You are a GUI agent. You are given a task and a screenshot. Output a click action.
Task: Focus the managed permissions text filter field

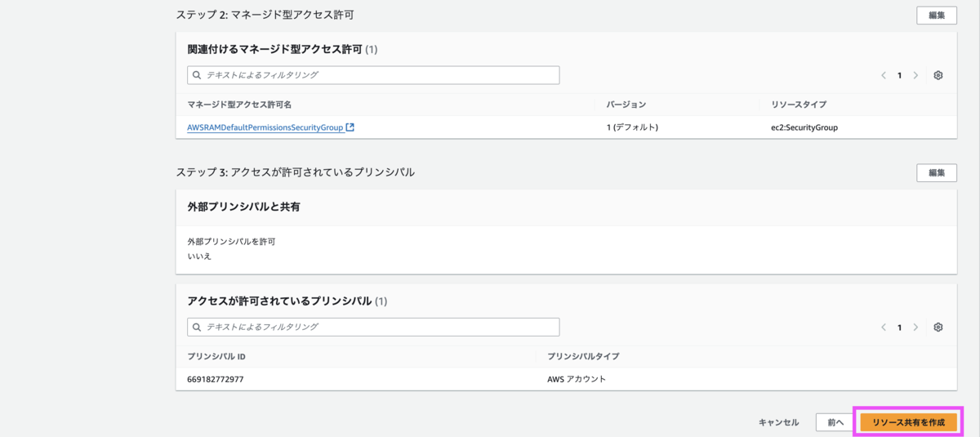click(x=373, y=75)
